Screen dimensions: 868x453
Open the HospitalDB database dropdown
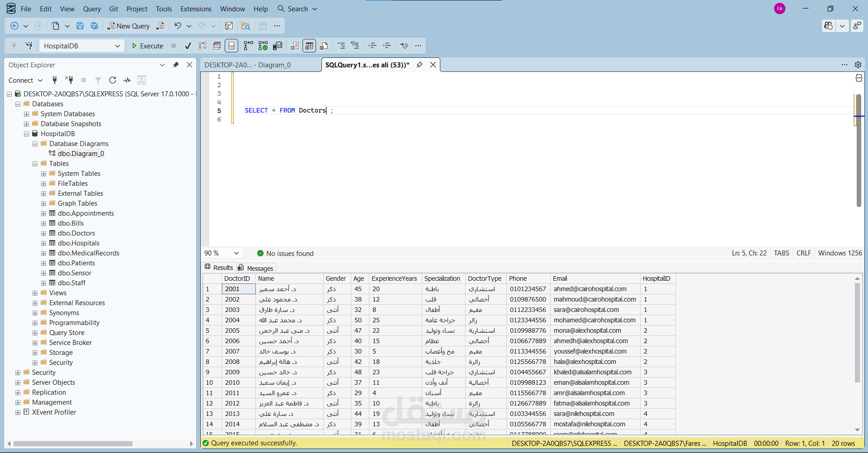117,46
